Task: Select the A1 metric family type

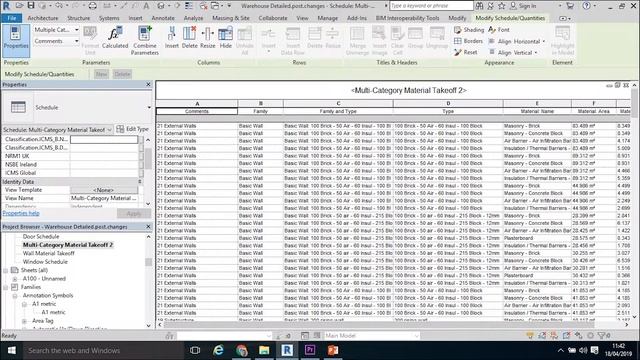Action: (53, 312)
